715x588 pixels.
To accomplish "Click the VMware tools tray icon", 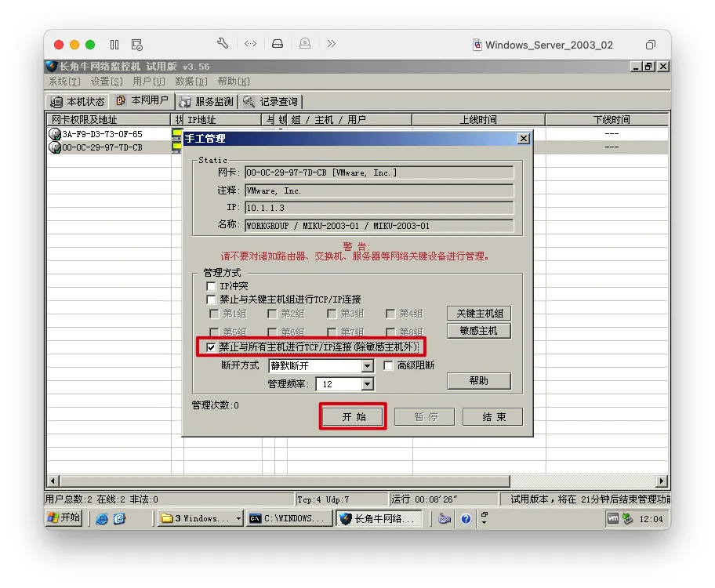I will pos(613,519).
